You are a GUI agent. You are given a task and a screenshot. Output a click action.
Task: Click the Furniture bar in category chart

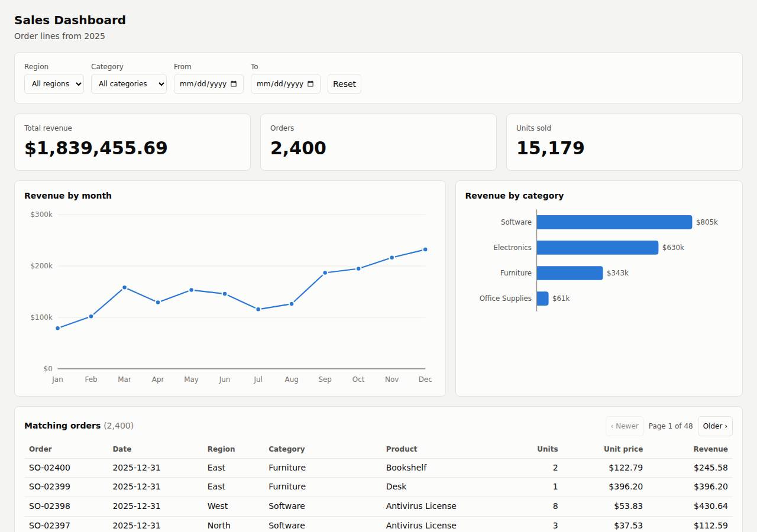click(x=570, y=273)
